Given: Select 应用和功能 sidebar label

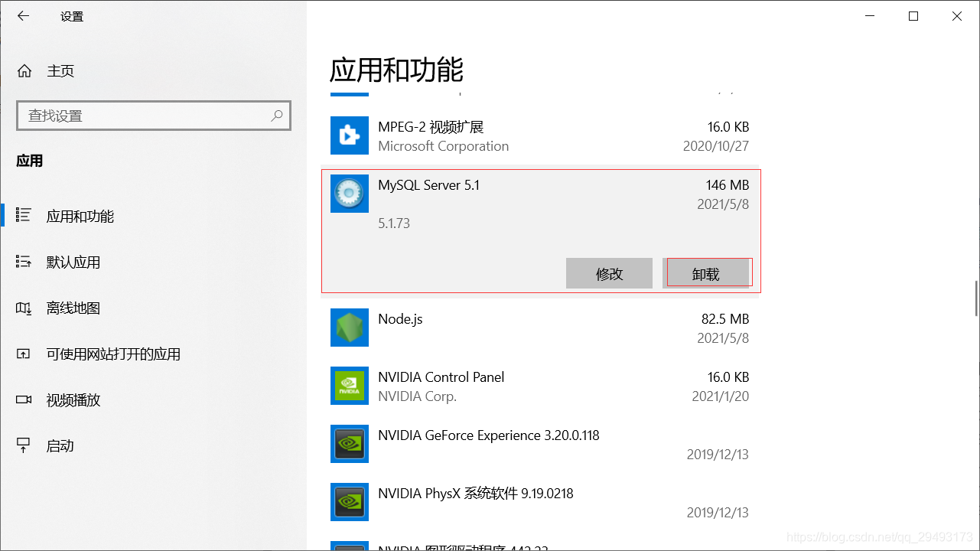Looking at the screenshot, I should pyautogui.click(x=80, y=217).
